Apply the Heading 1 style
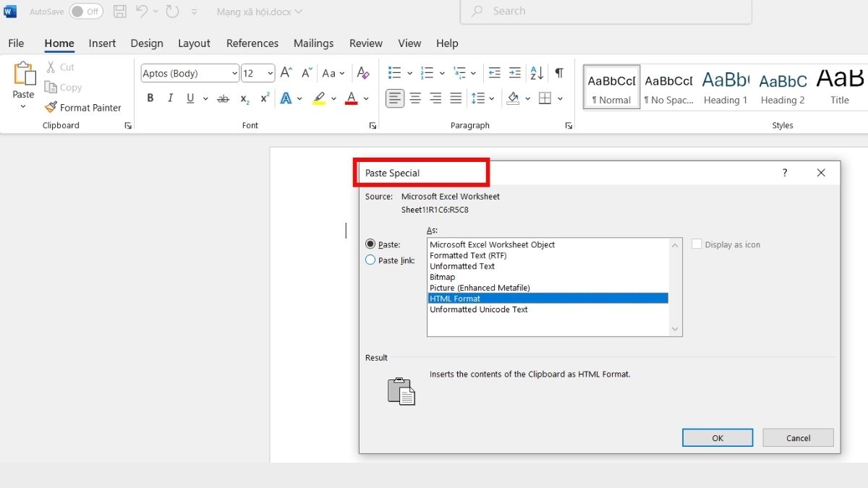Viewport: 868px width, 488px height. point(726,86)
